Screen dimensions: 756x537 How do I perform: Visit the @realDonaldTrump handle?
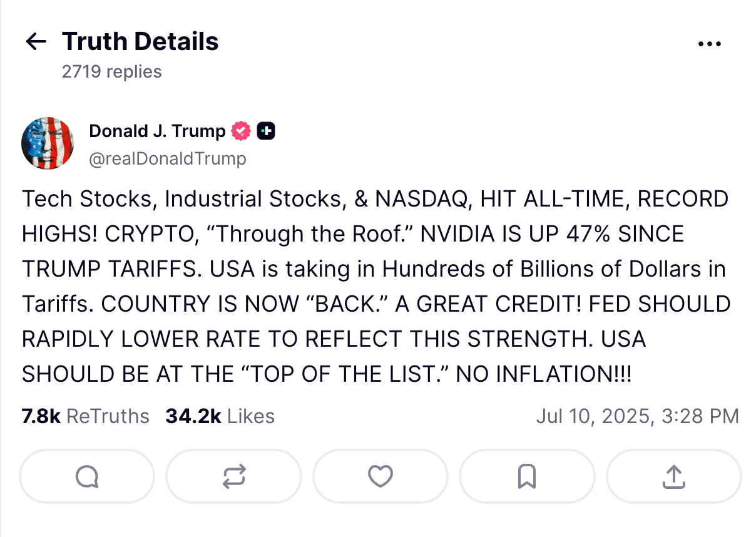[168, 159]
